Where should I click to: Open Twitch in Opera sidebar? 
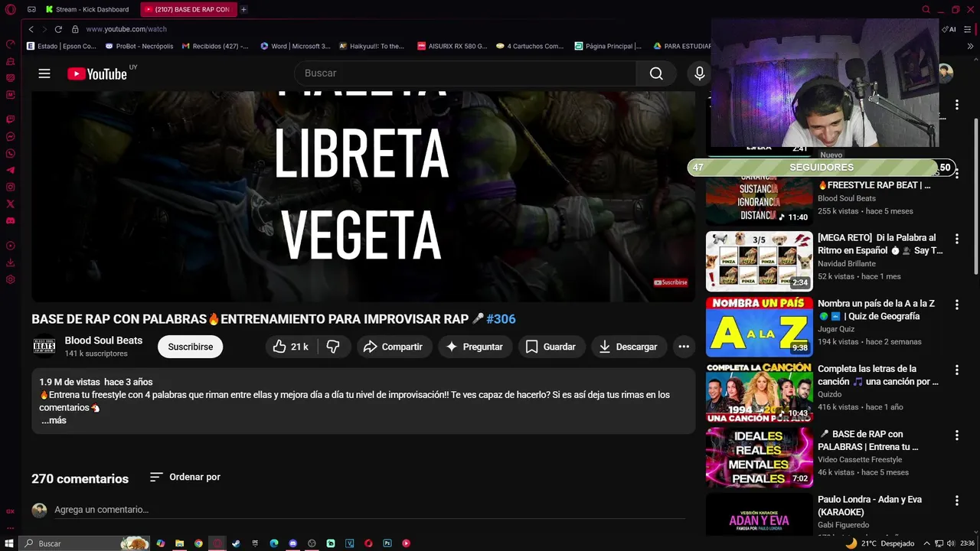pos(10,119)
